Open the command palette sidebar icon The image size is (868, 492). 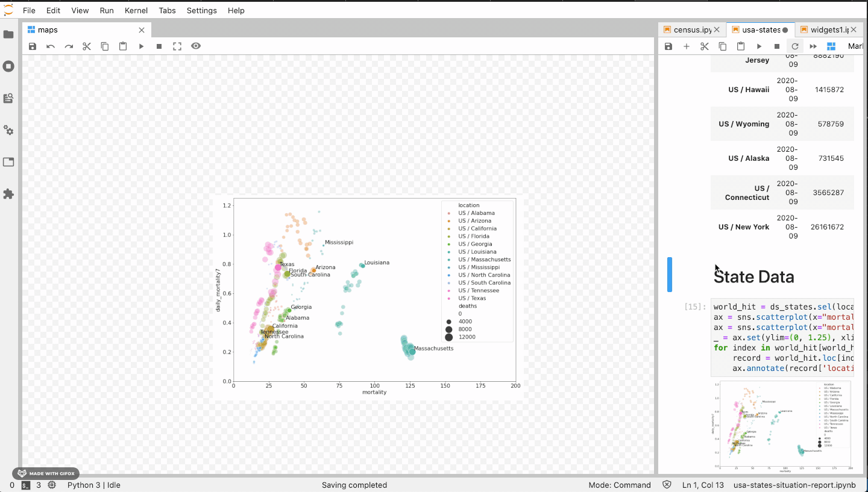[8, 98]
